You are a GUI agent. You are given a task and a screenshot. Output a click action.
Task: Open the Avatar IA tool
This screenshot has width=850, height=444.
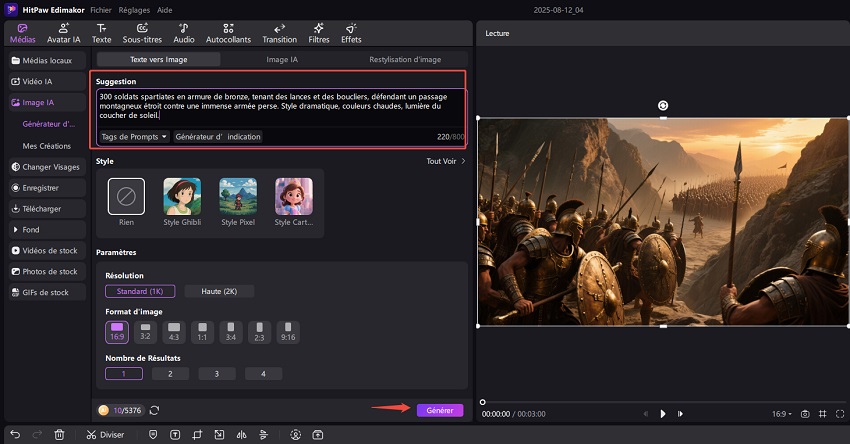63,33
